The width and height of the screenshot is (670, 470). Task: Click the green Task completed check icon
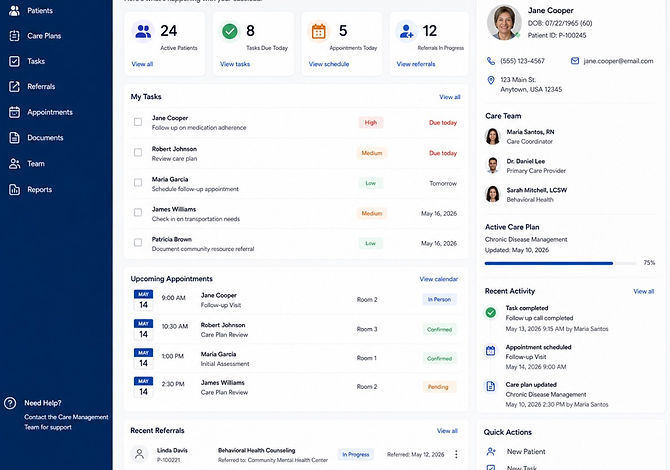[491, 312]
